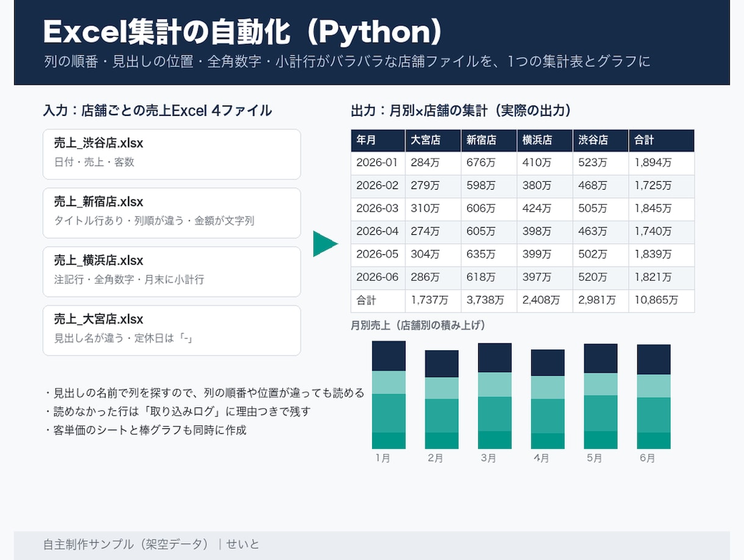This screenshot has height=560, width=744.
Task: Click the 2026-02 row label
Action: (378, 186)
